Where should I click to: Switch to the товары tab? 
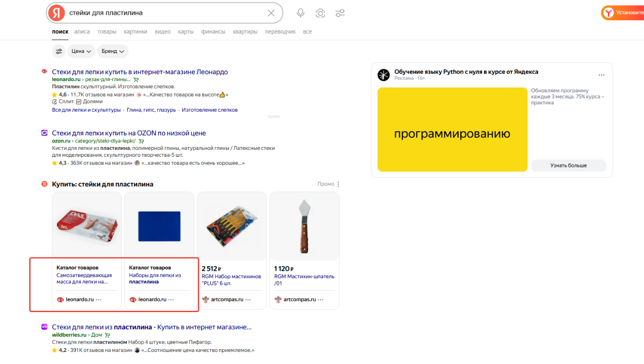107,32
